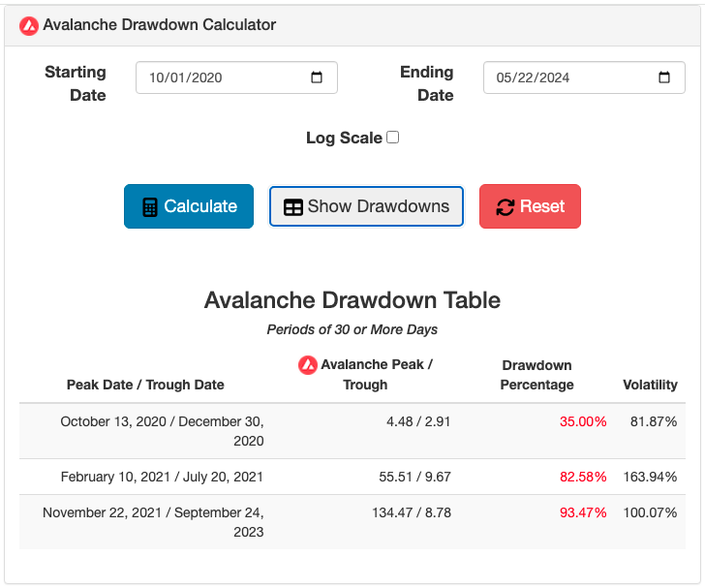The height and width of the screenshot is (588, 705).
Task: Open the Ending Date calendar picker icon
Action: tap(664, 77)
